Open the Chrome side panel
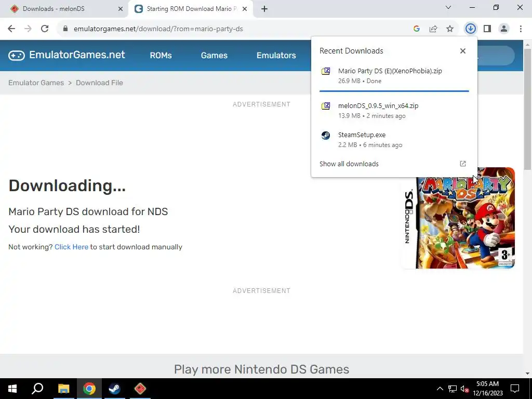This screenshot has width=532, height=399. (x=487, y=29)
